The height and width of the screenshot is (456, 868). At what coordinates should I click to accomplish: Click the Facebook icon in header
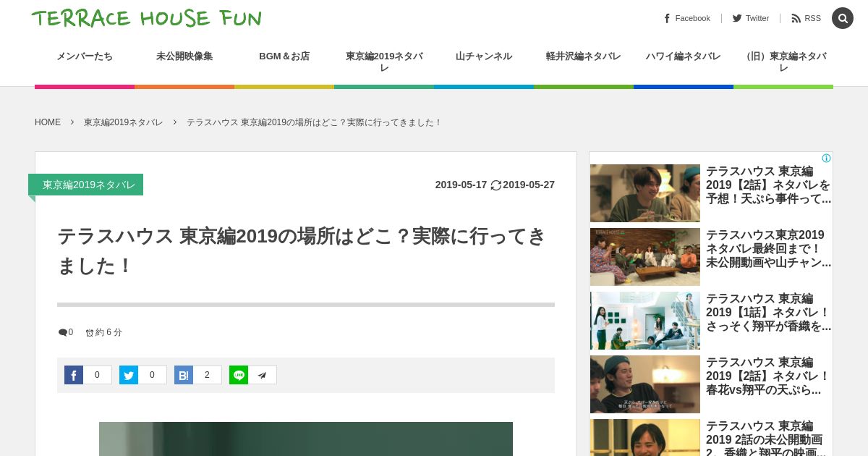[x=667, y=18]
